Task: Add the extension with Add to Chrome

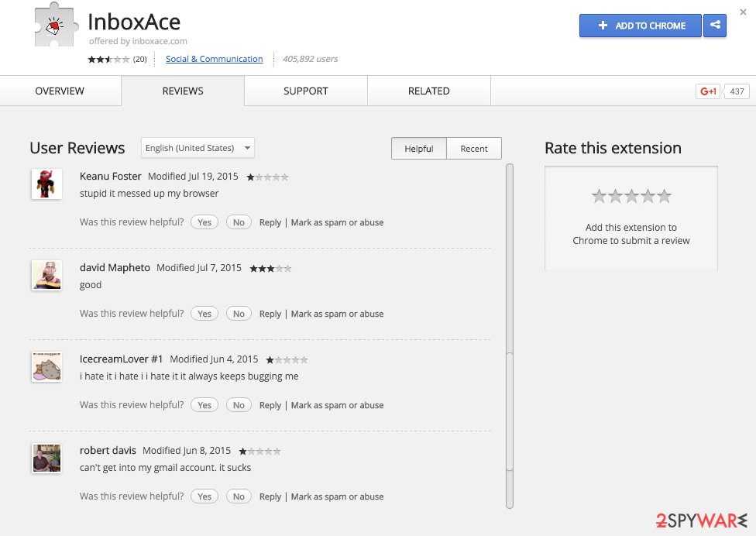Action: point(641,26)
